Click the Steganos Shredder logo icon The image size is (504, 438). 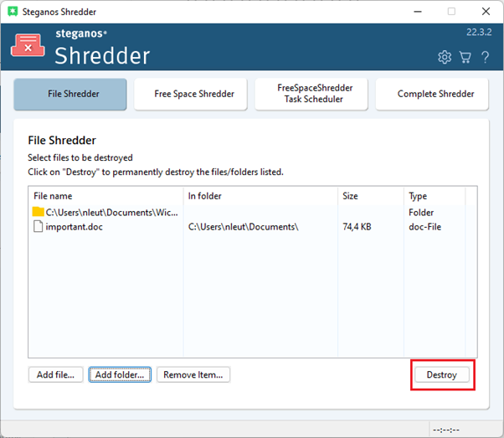point(28,46)
